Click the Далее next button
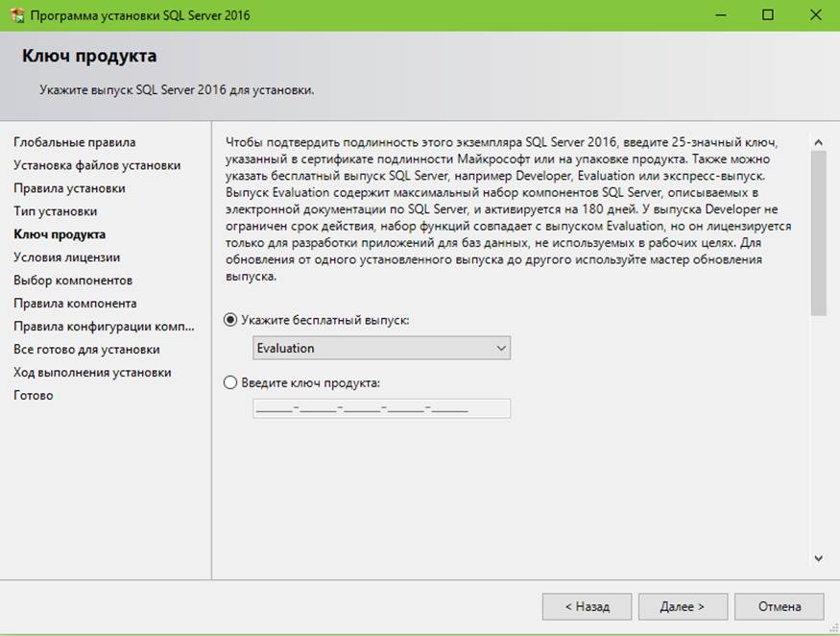This screenshot has height=636, width=840. click(683, 606)
